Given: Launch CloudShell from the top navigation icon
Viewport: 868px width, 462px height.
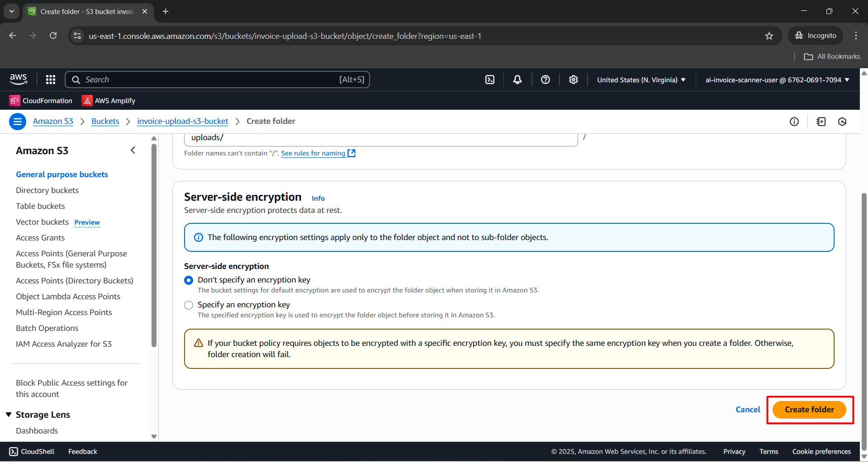Looking at the screenshot, I should [x=490, y=80].
